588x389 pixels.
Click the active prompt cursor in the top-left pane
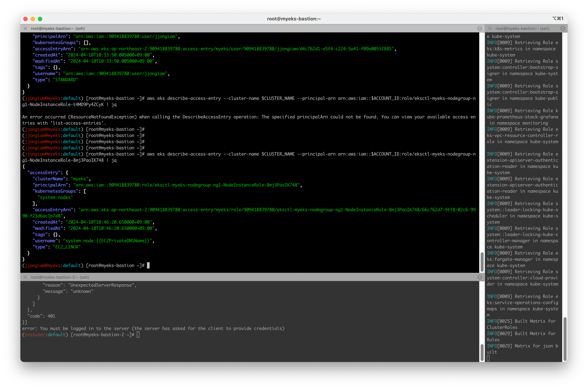[x=148, y=265]
